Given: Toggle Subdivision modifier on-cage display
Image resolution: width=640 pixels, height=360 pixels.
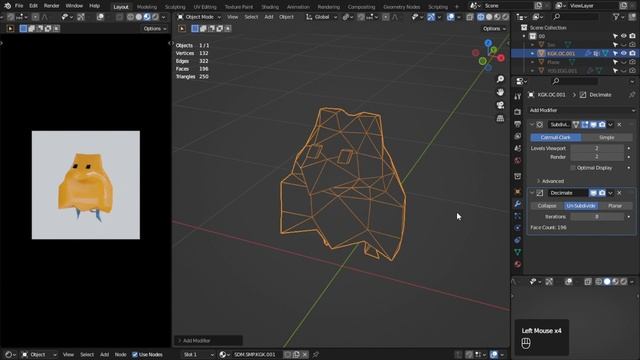Looking at the screenshot, I should pyautogui.click(x=576, y=124).
